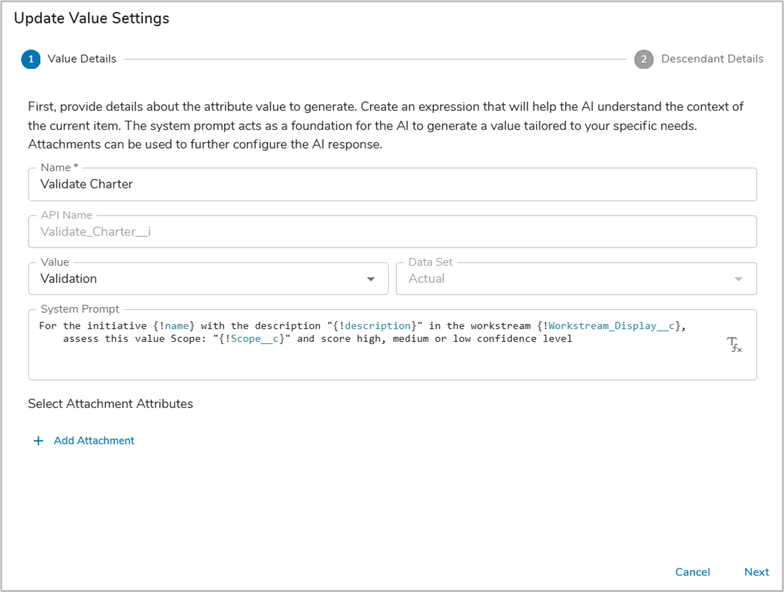Click the API Name field

coord(392,232)
